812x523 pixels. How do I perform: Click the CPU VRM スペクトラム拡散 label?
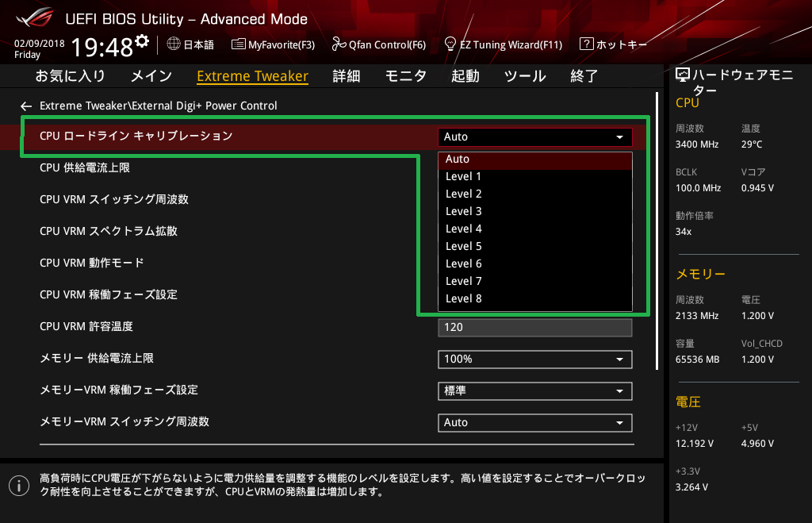[x=109, y=231]
